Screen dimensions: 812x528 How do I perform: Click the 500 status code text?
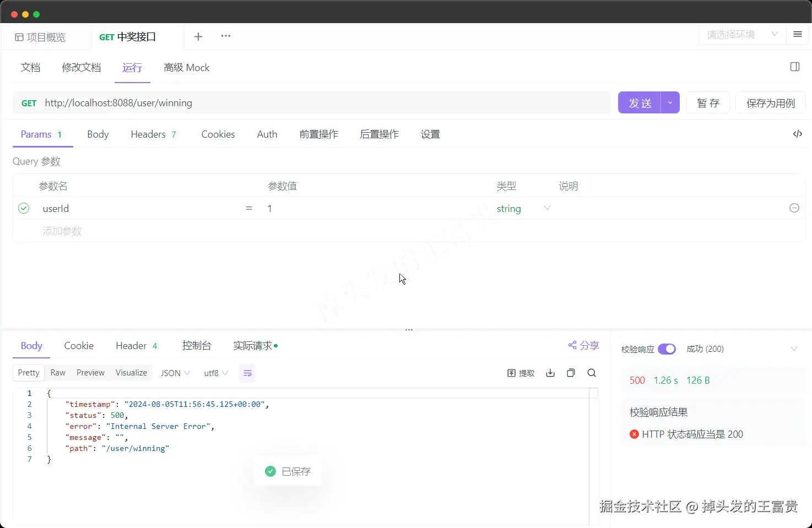[637, 380]
